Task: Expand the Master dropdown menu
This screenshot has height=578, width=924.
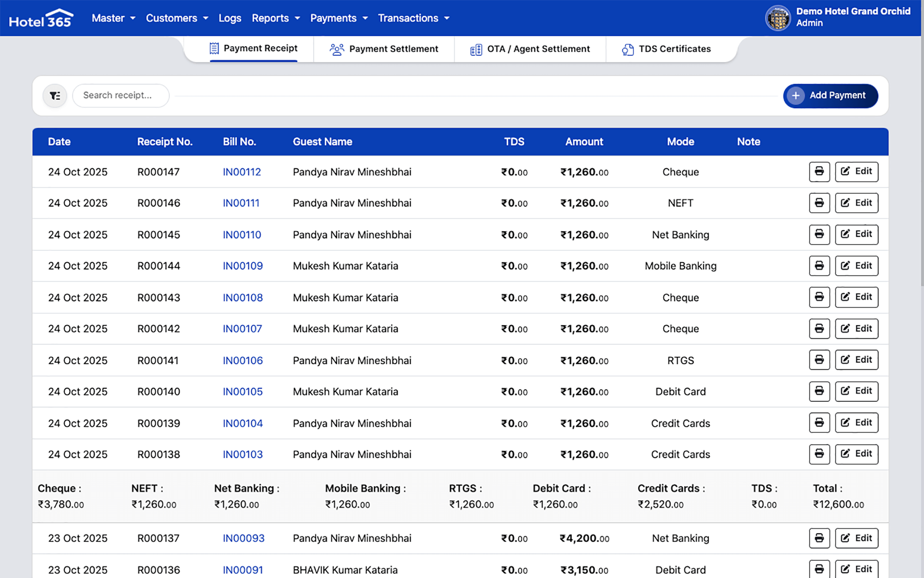Action: pyautogui.click(x=113, y=18)
